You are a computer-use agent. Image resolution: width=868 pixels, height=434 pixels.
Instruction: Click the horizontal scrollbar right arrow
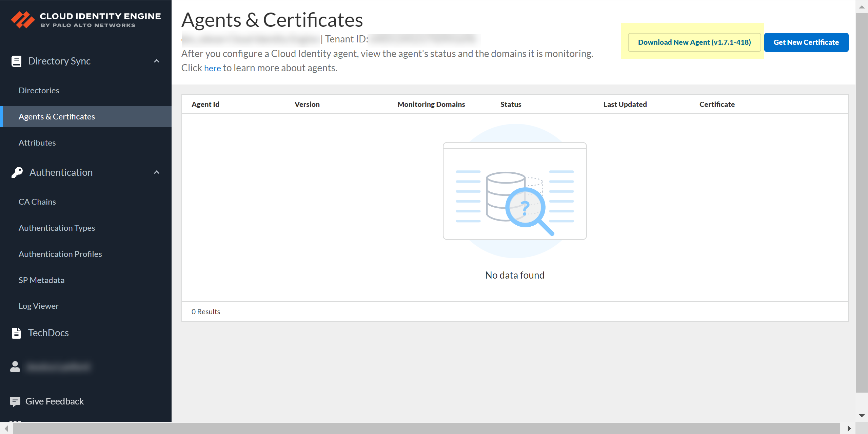(849, 428)
